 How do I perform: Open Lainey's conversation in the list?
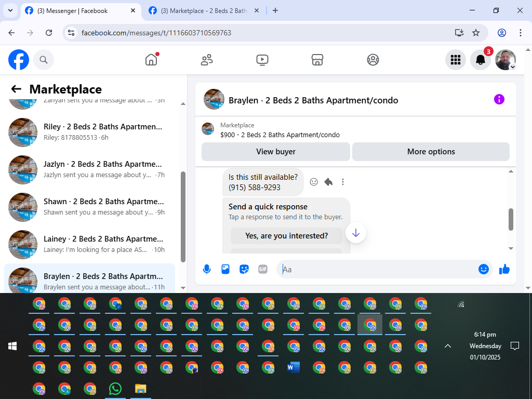89,244
